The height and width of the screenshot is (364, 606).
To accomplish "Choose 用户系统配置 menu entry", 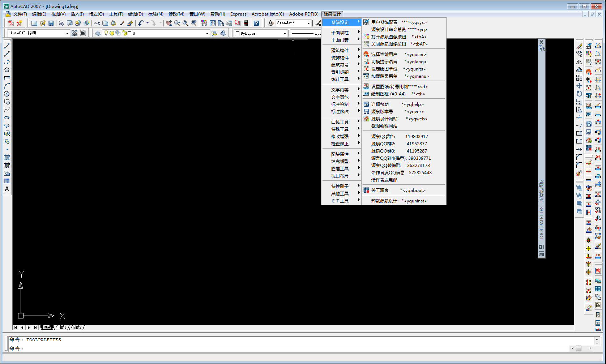I will pyautogui.click(x=404, y=22).
